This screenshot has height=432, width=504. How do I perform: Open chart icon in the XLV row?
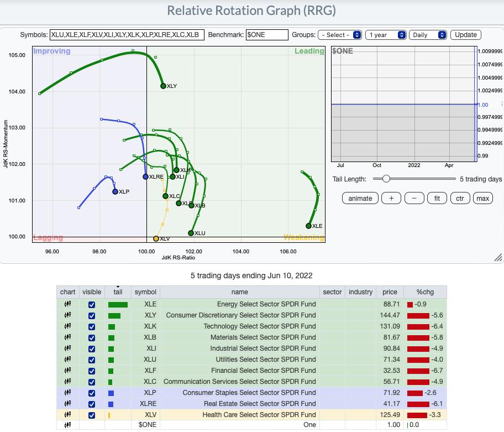[x=68, y=415]
